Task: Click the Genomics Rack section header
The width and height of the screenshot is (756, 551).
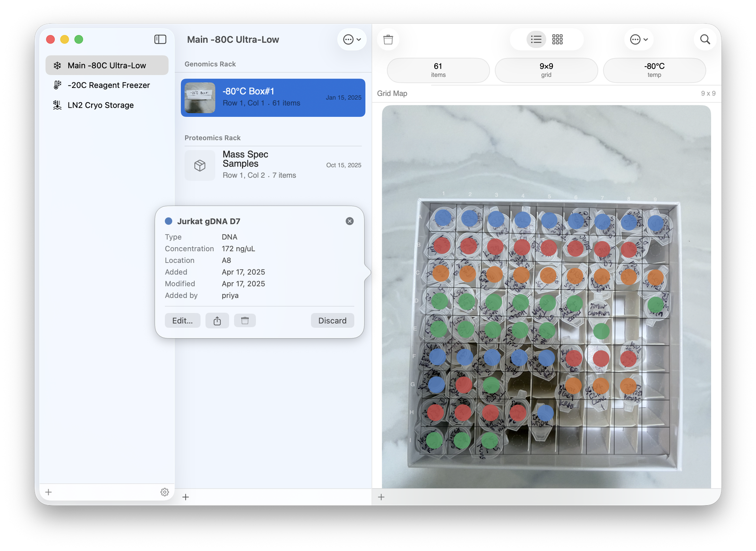Action: pyautogui.click(x=210, y=64)
